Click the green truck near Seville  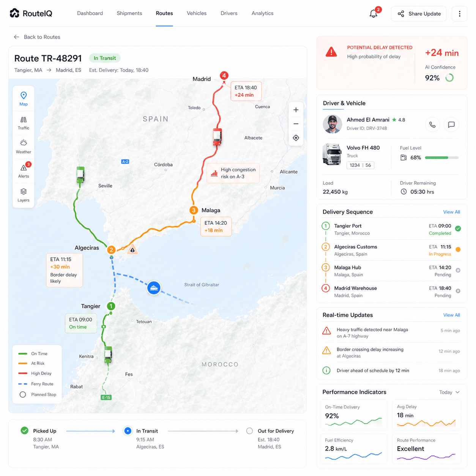pos(80,175)
